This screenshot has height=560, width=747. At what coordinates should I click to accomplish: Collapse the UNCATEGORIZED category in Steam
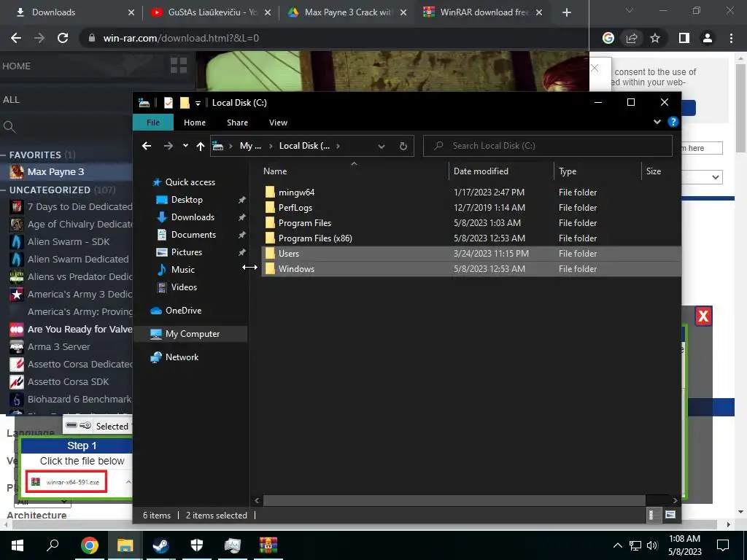click(x=4, y=190)
